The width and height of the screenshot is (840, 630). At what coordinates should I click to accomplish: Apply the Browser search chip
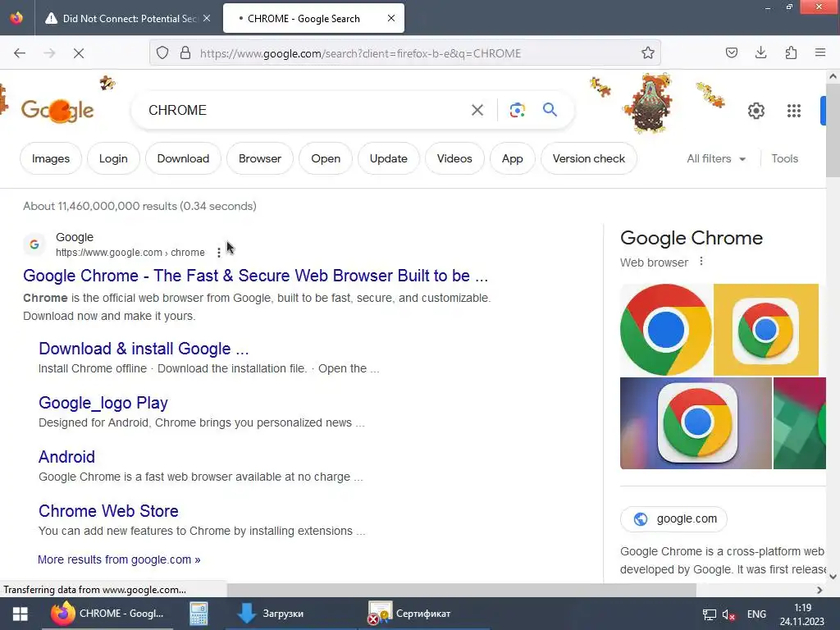260,158
